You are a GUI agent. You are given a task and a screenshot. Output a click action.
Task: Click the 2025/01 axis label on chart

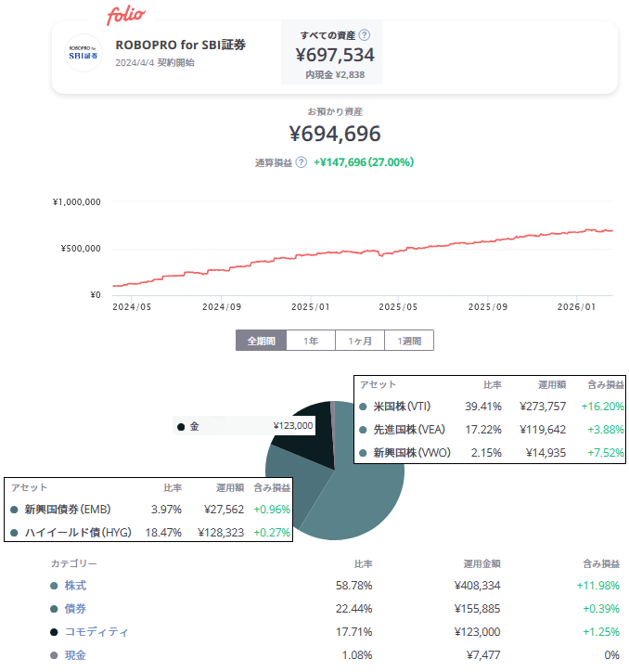coord(311,307)
